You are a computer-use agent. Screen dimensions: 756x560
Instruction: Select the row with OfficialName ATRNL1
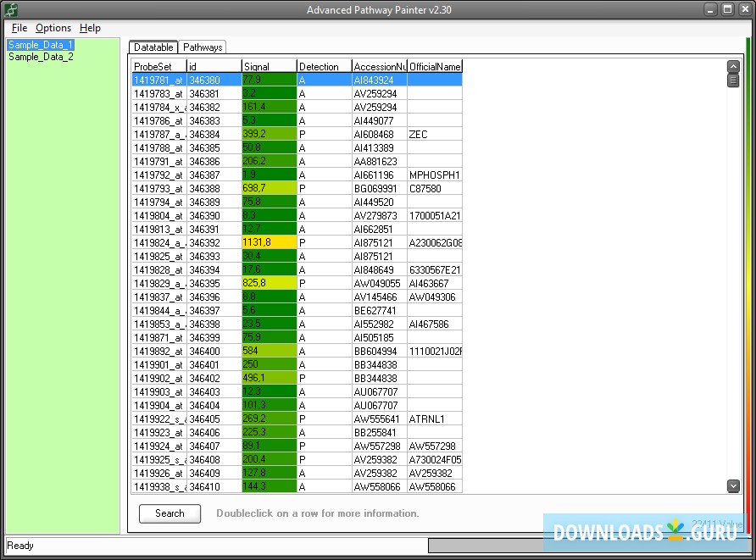pos(434,419)
